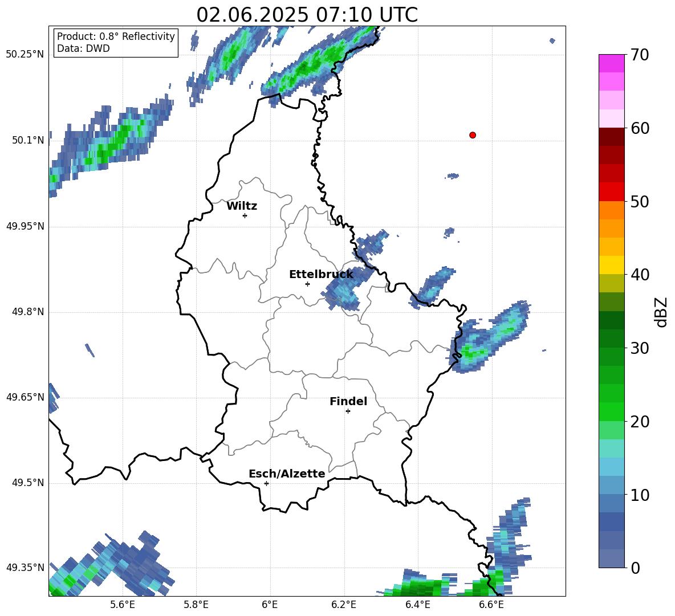Click the 60 tick label on colorbar
Screen dimensions: 675x616
coord(640,128)
